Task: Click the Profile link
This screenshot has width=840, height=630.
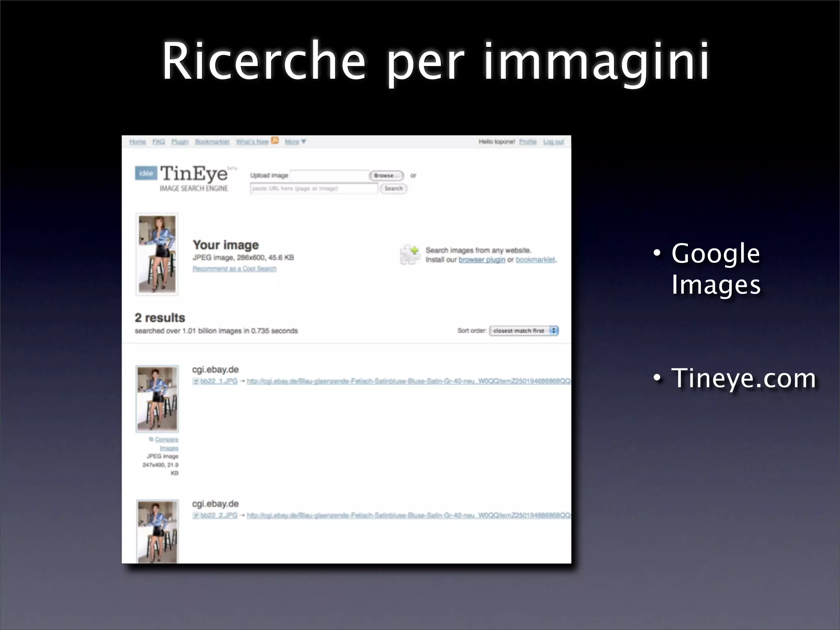Action: 527,142
